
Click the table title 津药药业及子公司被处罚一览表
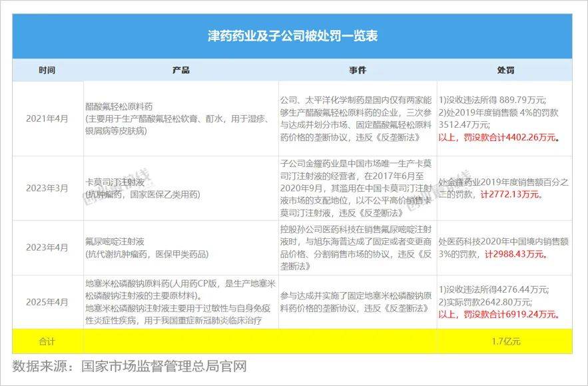[294, 35]
